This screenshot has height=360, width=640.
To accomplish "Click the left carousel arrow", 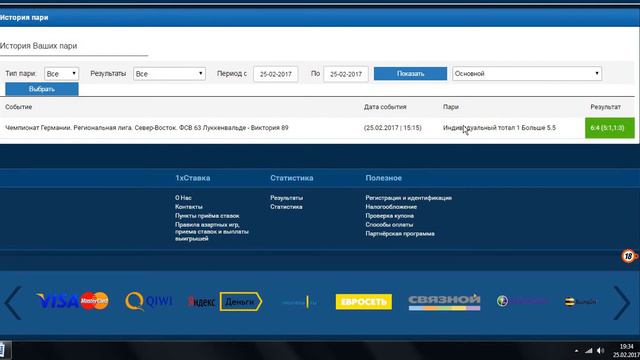I will [x=13, y=302].
